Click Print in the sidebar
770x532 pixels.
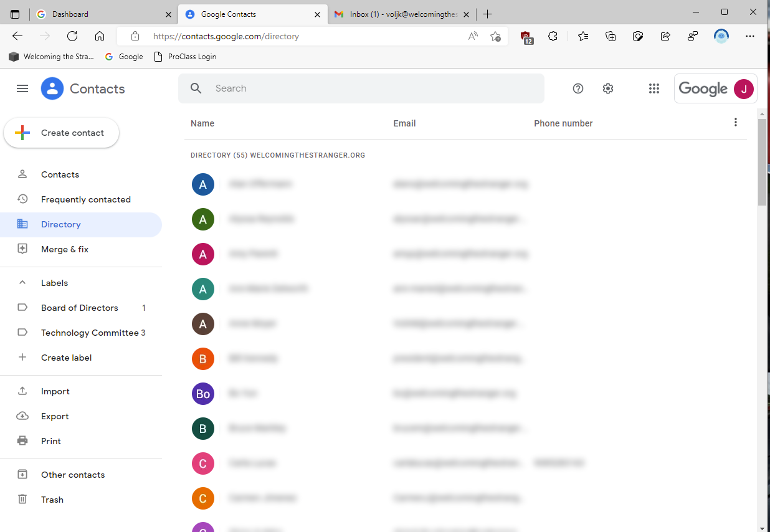(51, 441)
